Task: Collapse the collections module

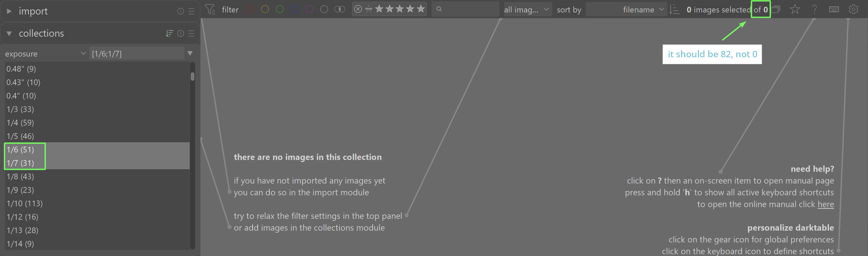Action: (9, 33)
